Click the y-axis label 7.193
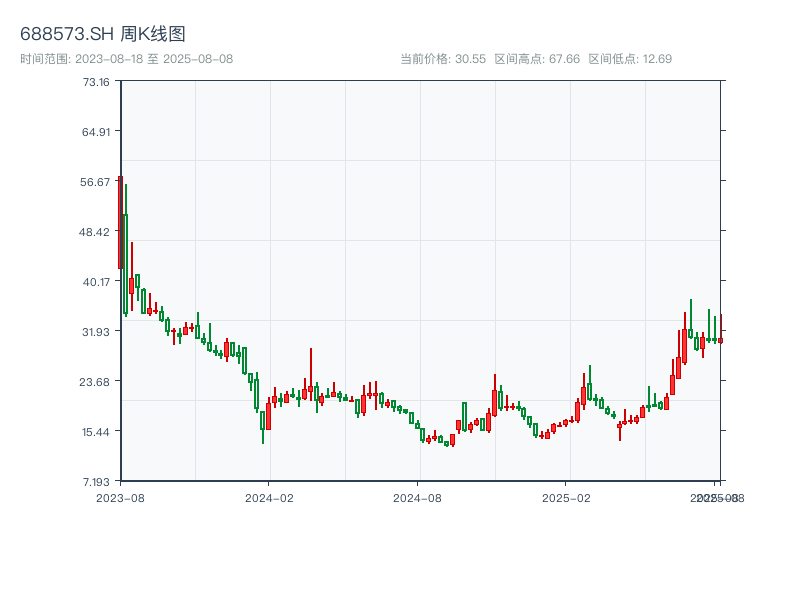This screenshot has height=600, width=800. 96,482
